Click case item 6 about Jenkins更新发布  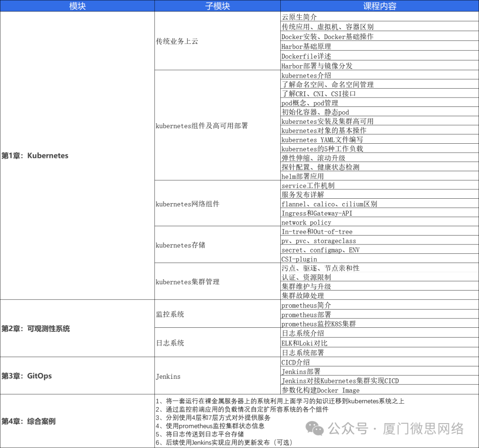click(224, 442)
